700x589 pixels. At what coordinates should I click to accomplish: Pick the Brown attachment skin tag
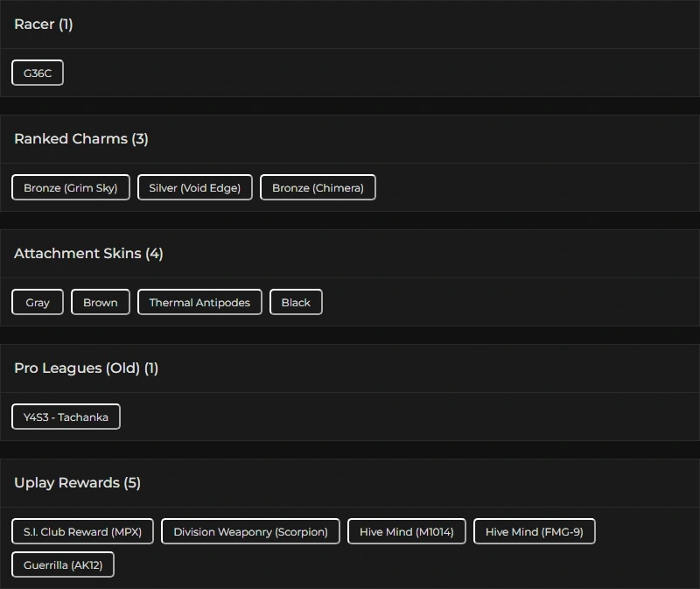(x=101, y=303)
